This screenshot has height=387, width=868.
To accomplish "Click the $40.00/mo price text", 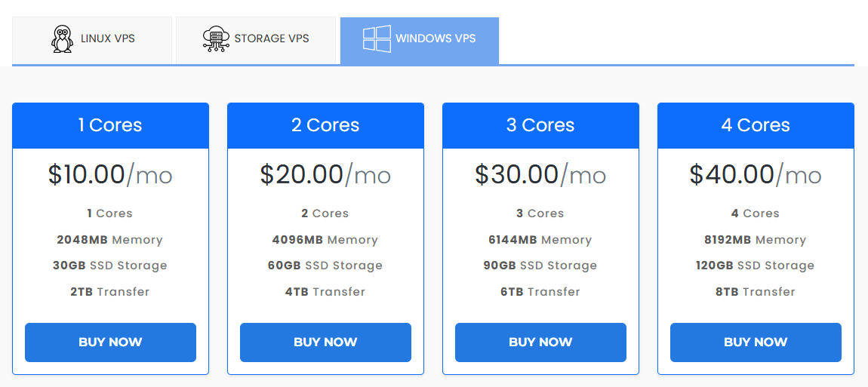I will 756,175.
